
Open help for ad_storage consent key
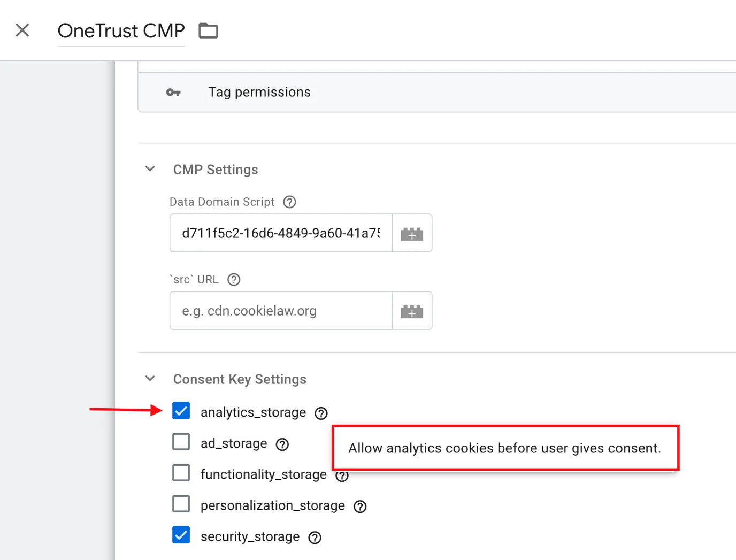point(282,444)
